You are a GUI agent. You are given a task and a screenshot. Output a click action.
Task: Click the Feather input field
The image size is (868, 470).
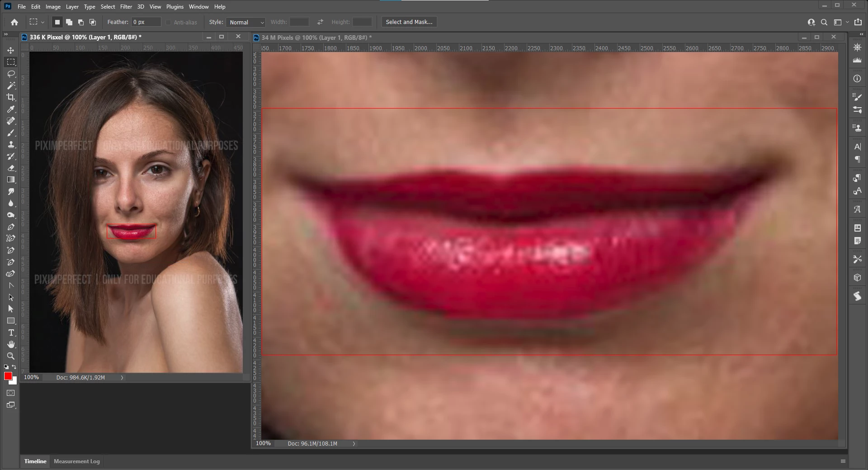146,22
